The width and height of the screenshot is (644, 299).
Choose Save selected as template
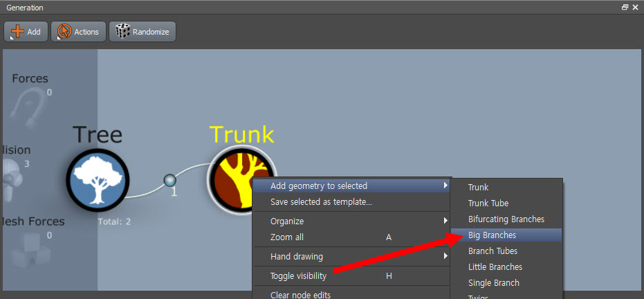(x=351, y=202)
